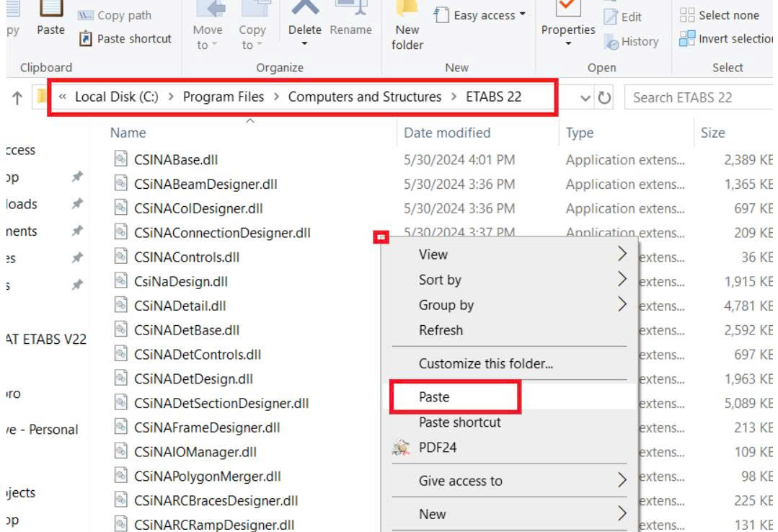The height and width of the screenshot is (532, 778).
Task: Select file CSiNADetControls.dll
Action: pos(198,355)
